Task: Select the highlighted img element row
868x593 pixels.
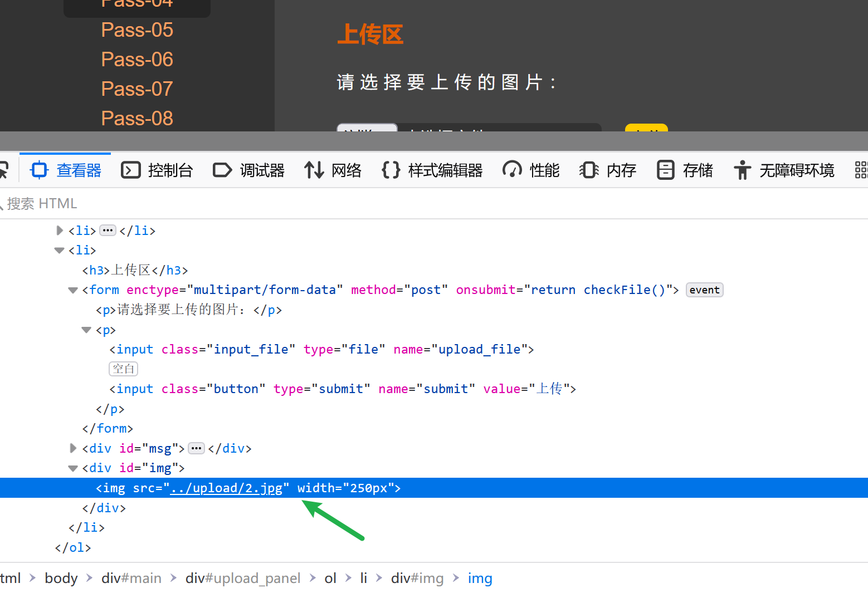Action: click(x=434, y=488)
